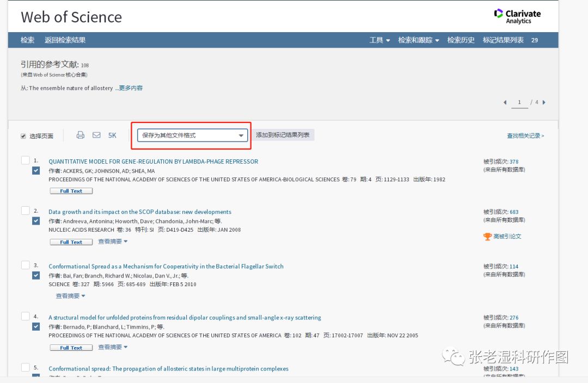Check the empty box for record 3
Screen dimensions: 588x383
pyautogui.click(x=25, y=265)
